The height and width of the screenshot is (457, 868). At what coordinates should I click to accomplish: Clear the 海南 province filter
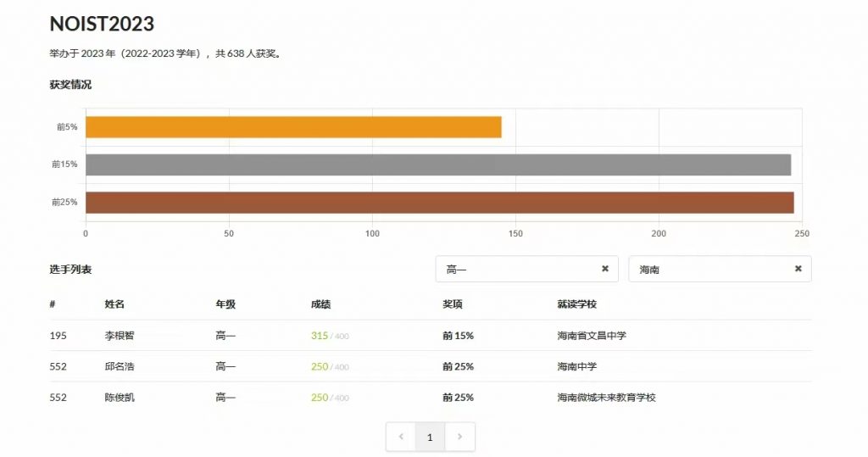(x=798, y=269)
